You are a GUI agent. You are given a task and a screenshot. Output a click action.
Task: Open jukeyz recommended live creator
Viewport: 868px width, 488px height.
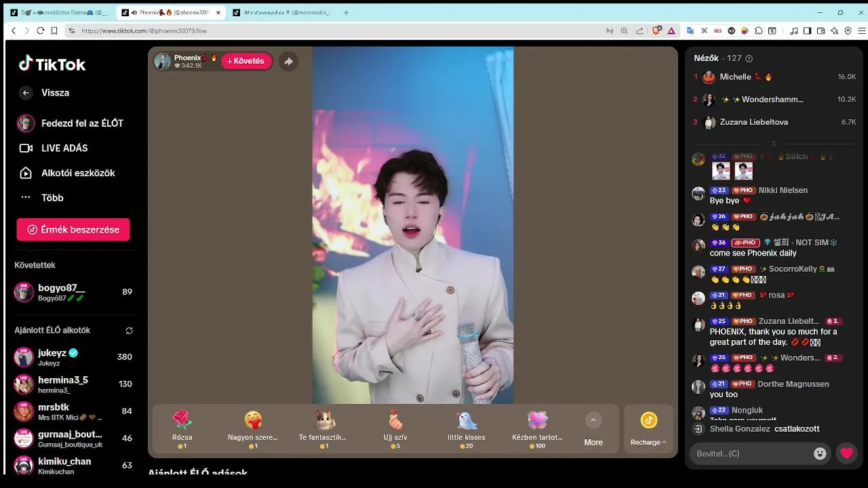73,357
